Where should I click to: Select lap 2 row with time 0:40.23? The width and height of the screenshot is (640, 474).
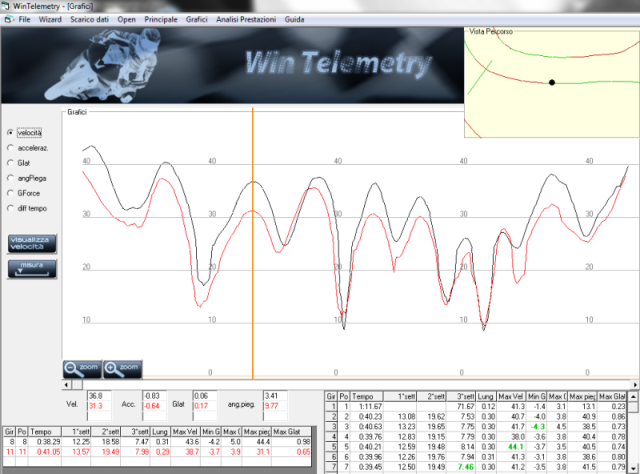pos(476,416)
